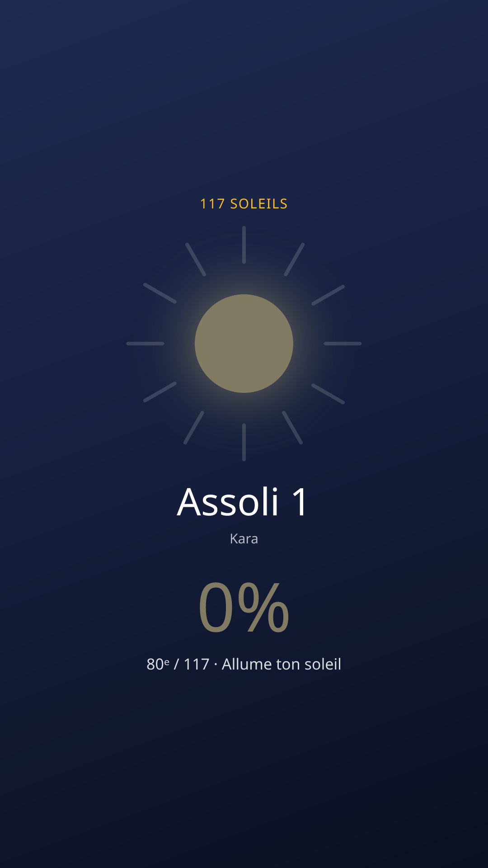Select the Assoli 1 title
The width and height of the screenshot is (488, 868).
tap(243, 502)
